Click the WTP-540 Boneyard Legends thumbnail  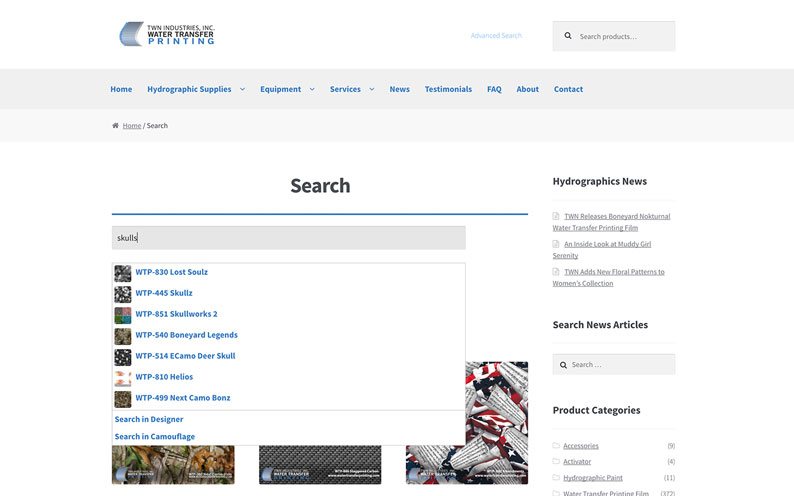click(x=123, y=336)
